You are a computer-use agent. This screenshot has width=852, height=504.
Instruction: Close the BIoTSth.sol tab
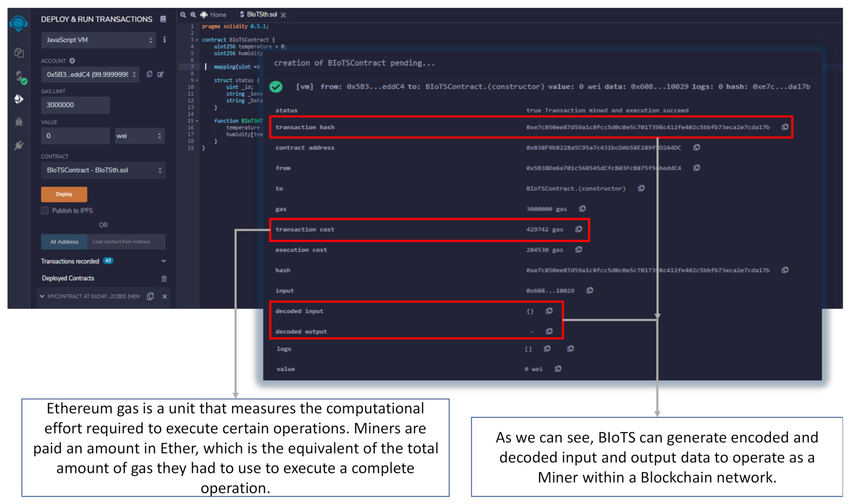283,15
